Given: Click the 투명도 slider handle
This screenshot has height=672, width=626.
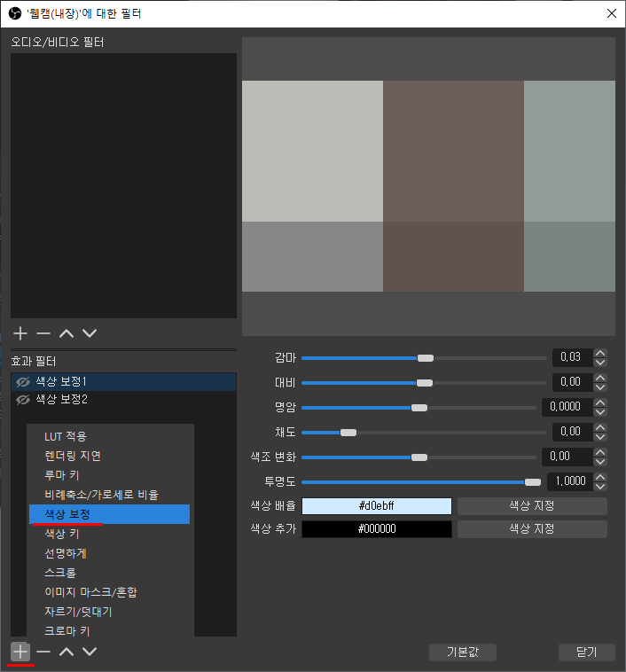Looking at the screenshot, I should point(533,482).
